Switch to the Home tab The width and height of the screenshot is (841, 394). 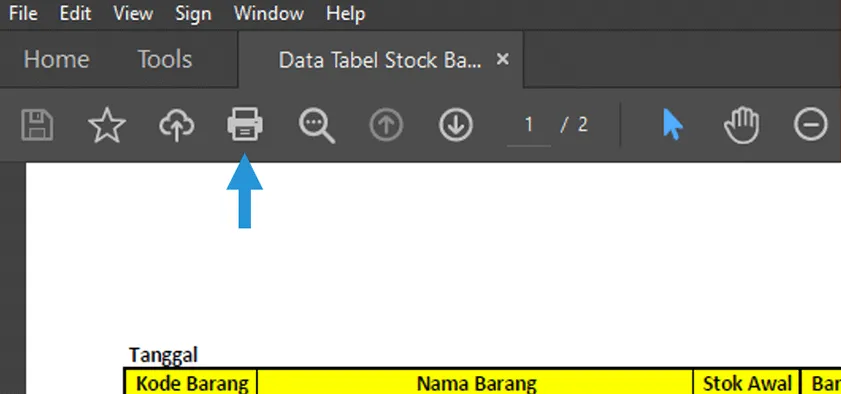point(56,59)
